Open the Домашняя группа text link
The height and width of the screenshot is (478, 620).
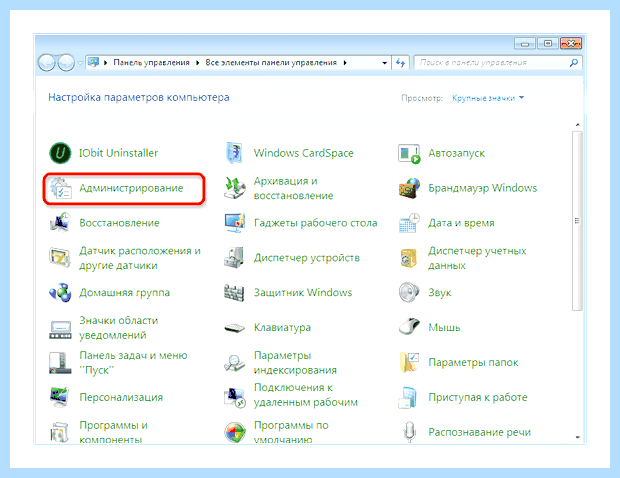pyautogui.click(x=125, y=293)
